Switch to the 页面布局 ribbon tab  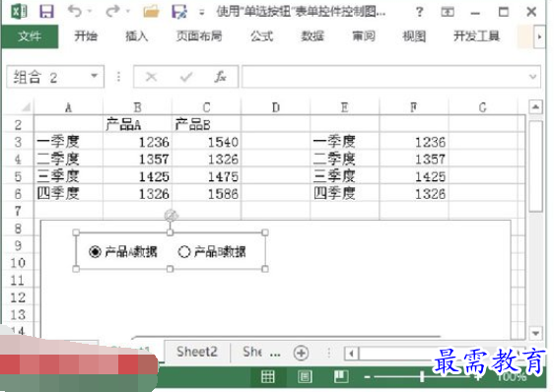click(199, 36)
